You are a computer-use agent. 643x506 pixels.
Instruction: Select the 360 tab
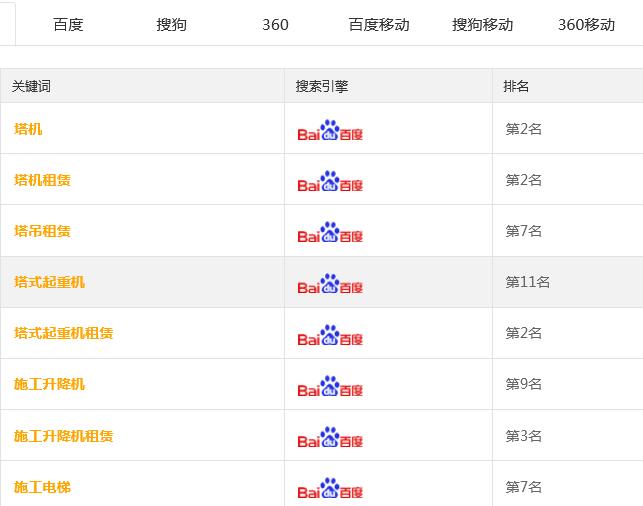(275, 25)
